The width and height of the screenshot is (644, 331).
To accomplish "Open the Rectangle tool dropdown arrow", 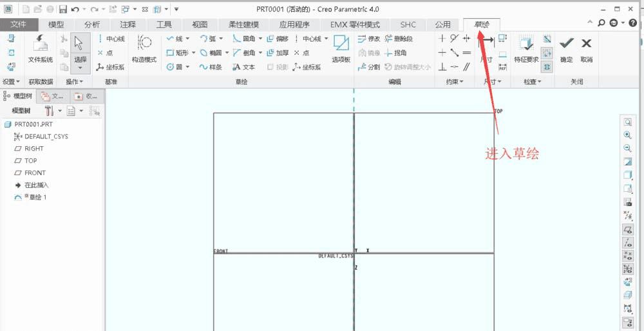I will [193, 53].
